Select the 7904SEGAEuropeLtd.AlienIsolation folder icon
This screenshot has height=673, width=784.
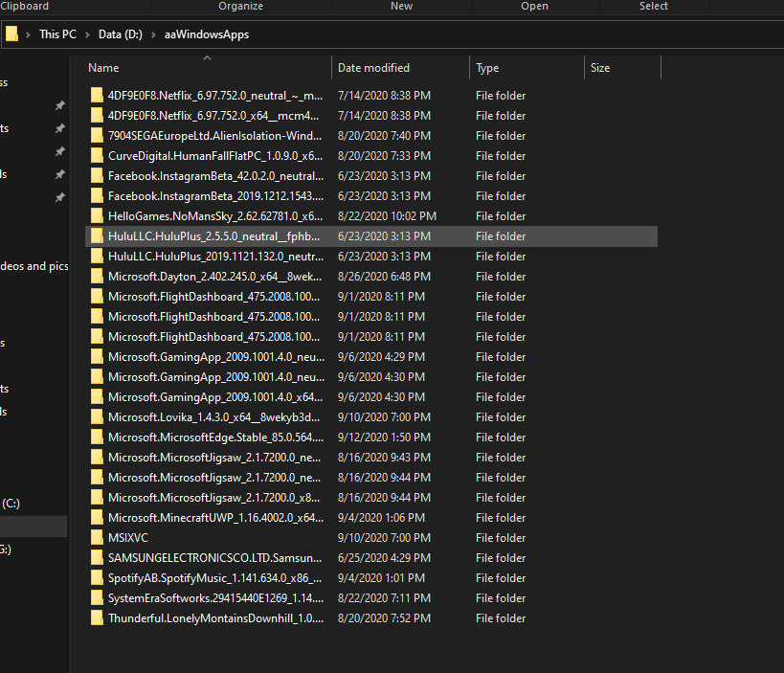pos(97,136)
